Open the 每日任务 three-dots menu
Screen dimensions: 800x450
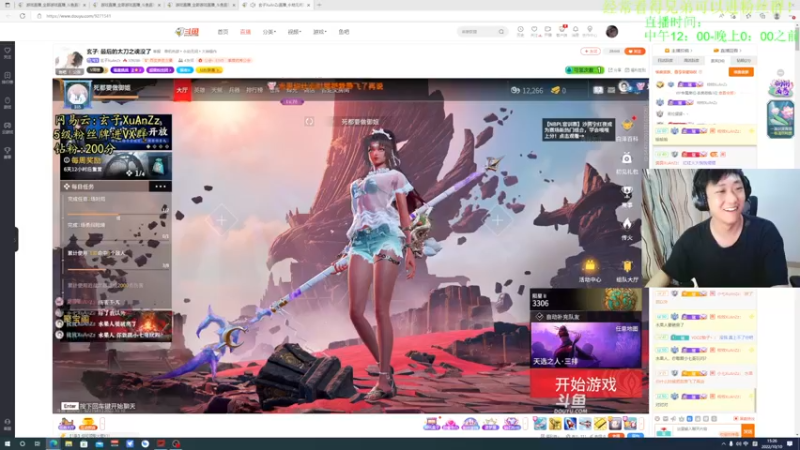point(161,187)
